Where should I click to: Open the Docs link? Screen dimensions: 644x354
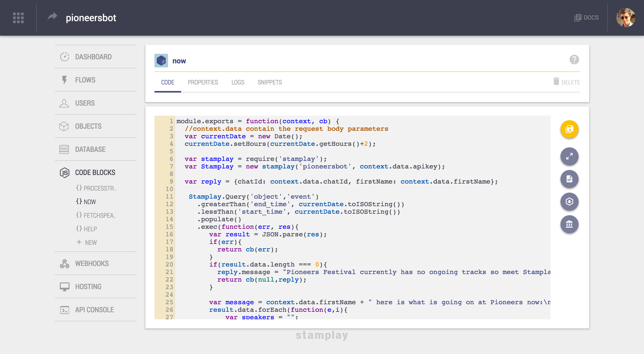[586, 18]
